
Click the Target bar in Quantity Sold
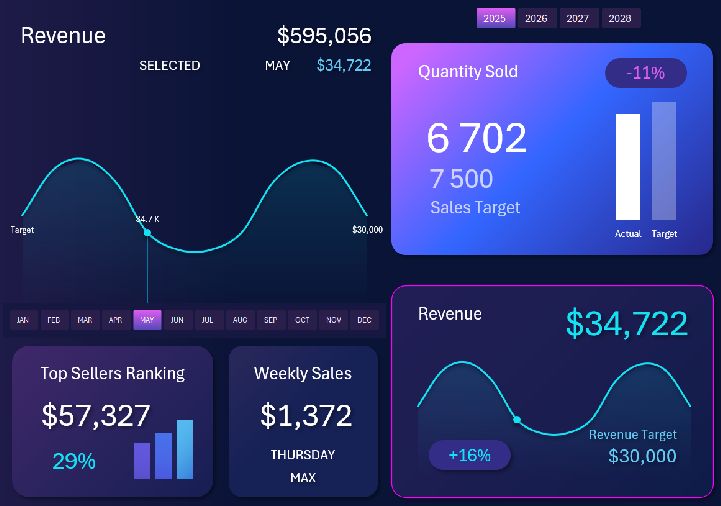664,161
